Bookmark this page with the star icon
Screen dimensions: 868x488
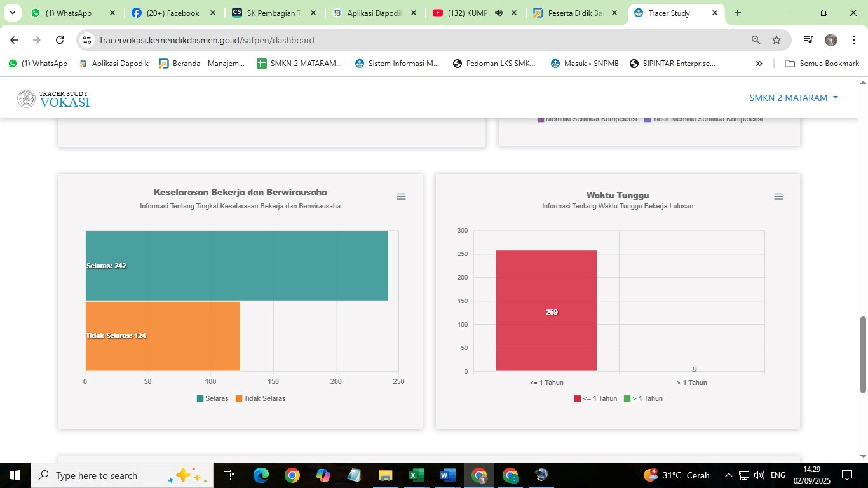tap(776, 40)
